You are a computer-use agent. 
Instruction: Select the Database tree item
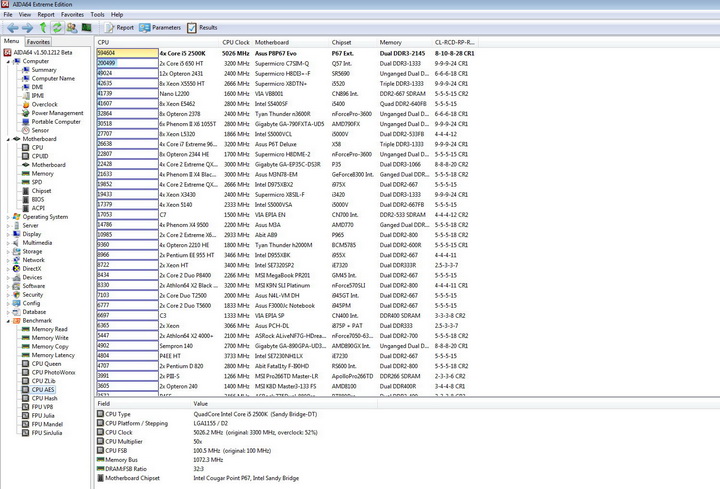coord(34,312)
